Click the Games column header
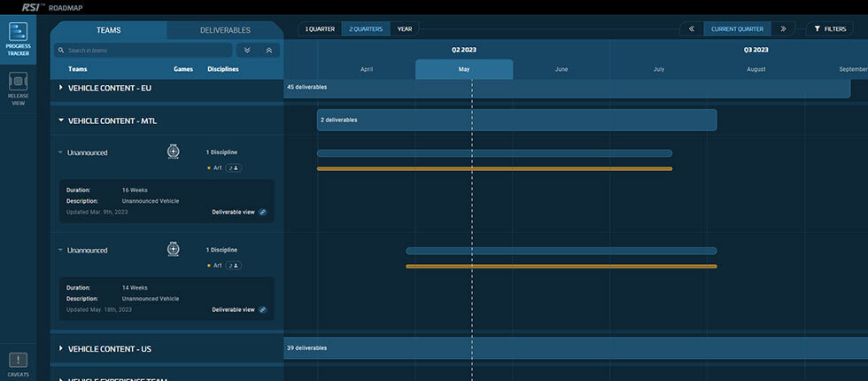The height and width of the screenshot is (381, 868). 183,69
